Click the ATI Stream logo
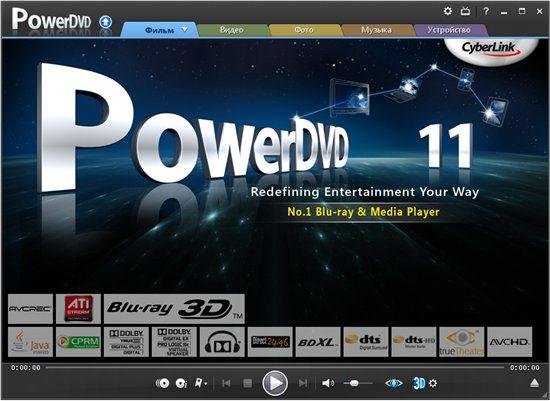Image resolution: width=550 pixels, height=401 pixels. 78,309
